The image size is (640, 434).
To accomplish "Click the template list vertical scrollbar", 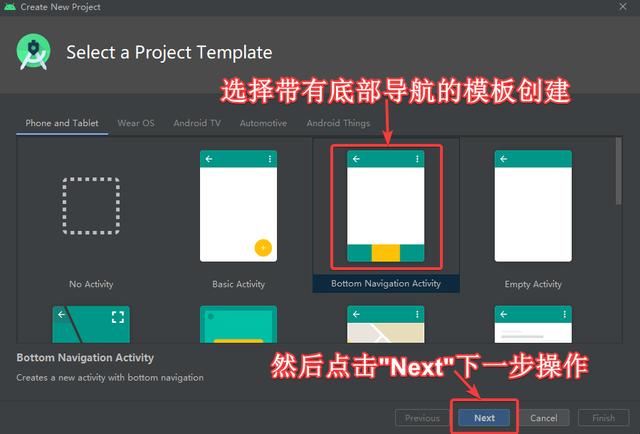I will [618, 171].
